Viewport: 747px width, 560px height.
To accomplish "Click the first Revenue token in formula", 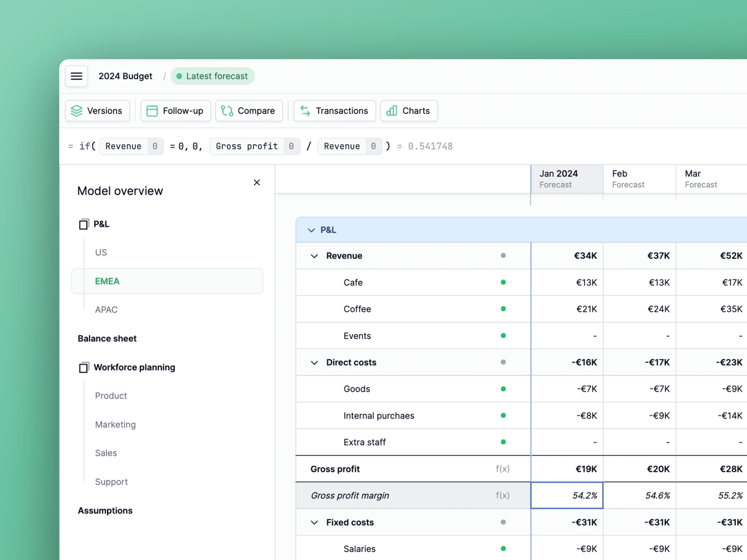I will pos(131,146).
